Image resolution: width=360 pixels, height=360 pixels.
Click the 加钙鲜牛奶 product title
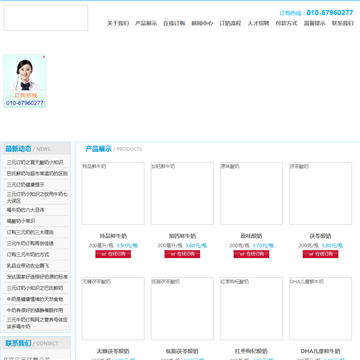pos(182,236)
